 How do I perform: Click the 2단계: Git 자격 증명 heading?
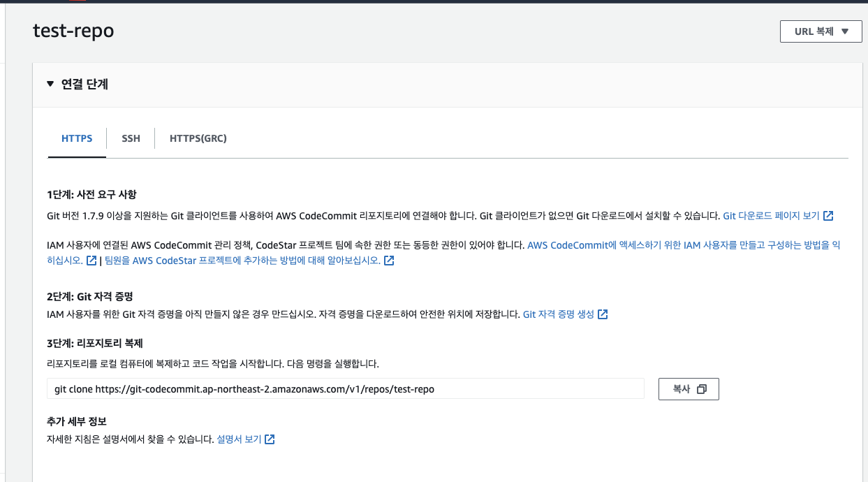coord(90,297)
